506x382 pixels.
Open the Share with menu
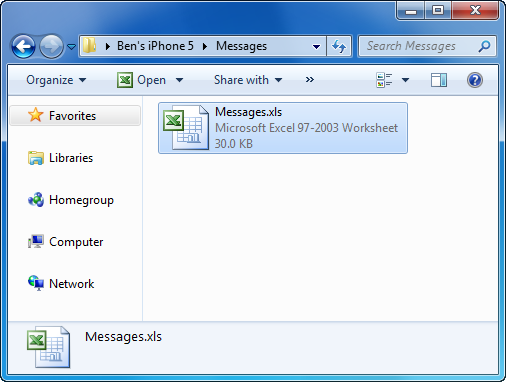coord(248,80)
